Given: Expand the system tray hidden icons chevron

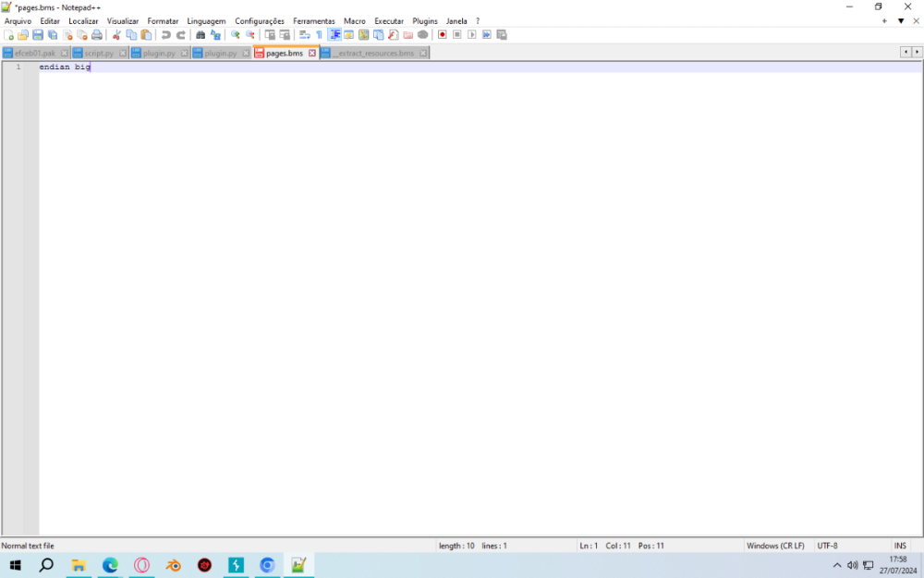Looking at the screenshot, I should (837, 565).
